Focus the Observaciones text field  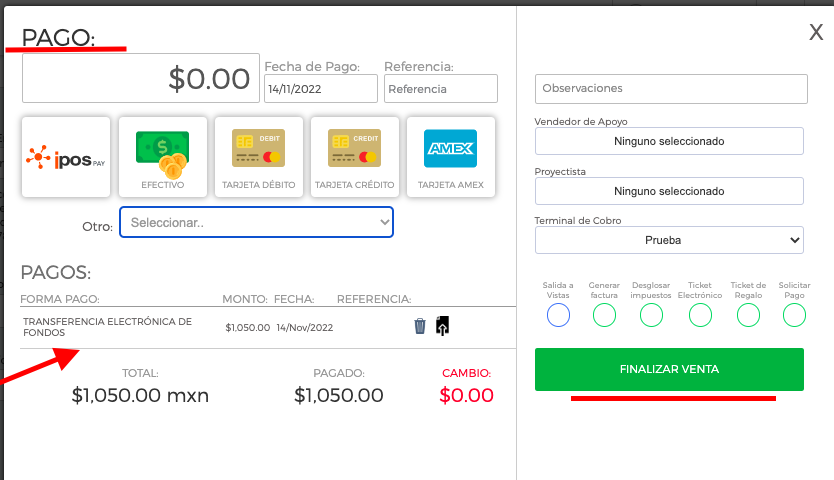[x=671, y=89]
